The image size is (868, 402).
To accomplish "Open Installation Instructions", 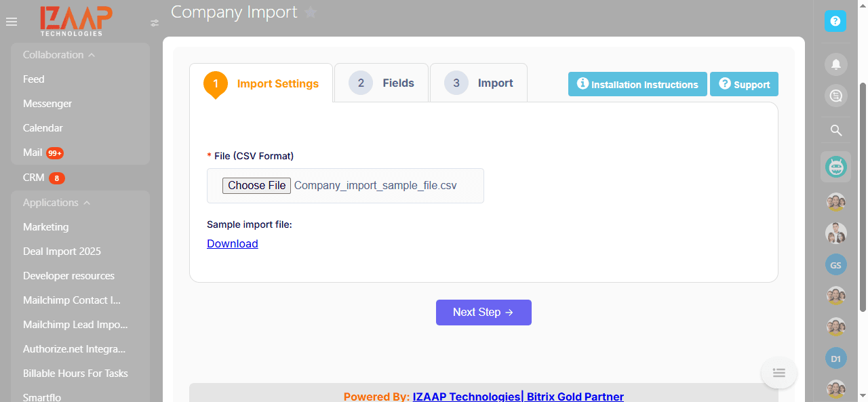I will click(x=637, y=84).
